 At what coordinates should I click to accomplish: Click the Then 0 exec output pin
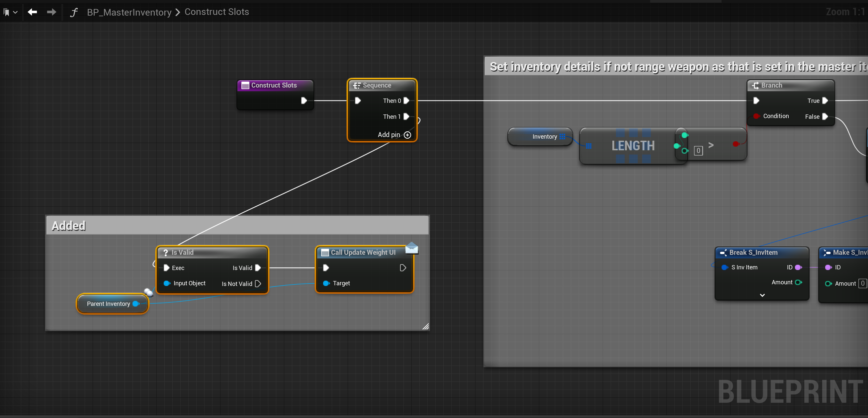[x=406, y=101]
